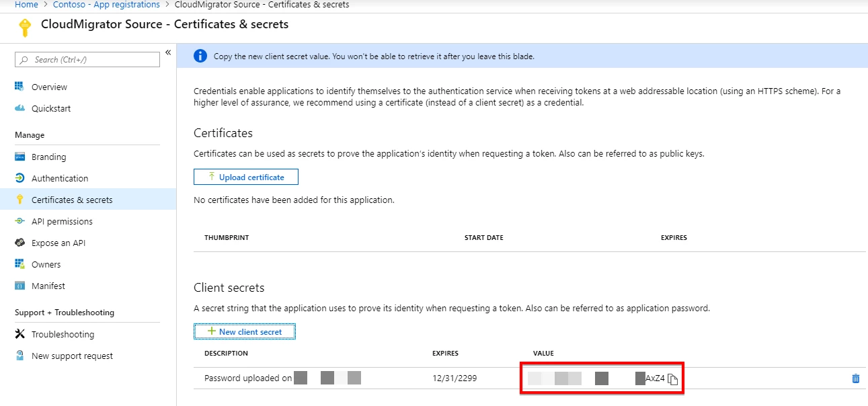
Task: Click the certificates EXPIRES column header
Action: pyautogui.click(x=674, y=238)
